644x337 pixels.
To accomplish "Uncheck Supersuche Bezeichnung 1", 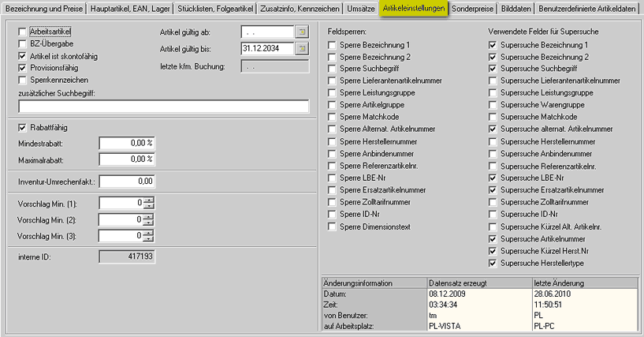I will [493, 45].
